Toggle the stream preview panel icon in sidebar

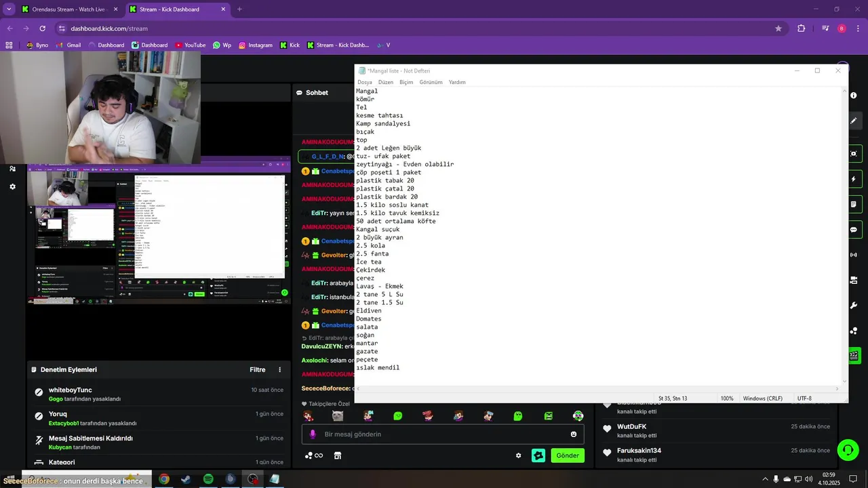pyautogui.click(x=854, y=154)
